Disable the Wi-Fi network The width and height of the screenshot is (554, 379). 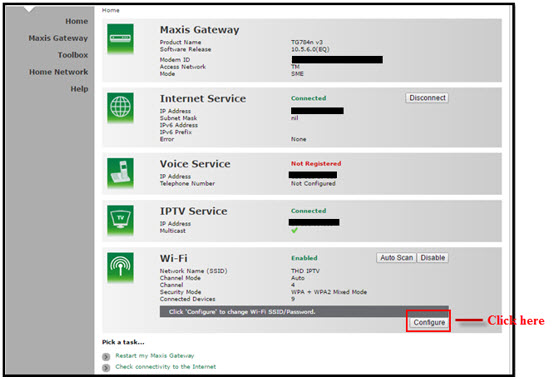[433, 258]
